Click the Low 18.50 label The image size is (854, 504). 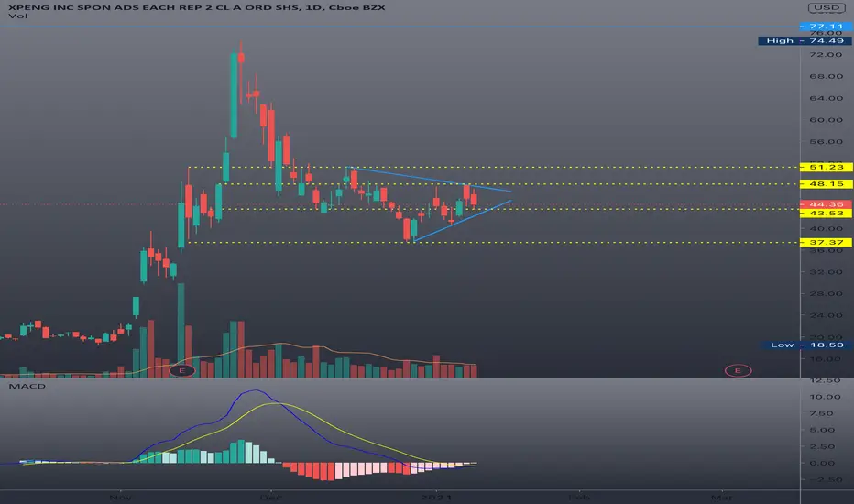point(806,345)
